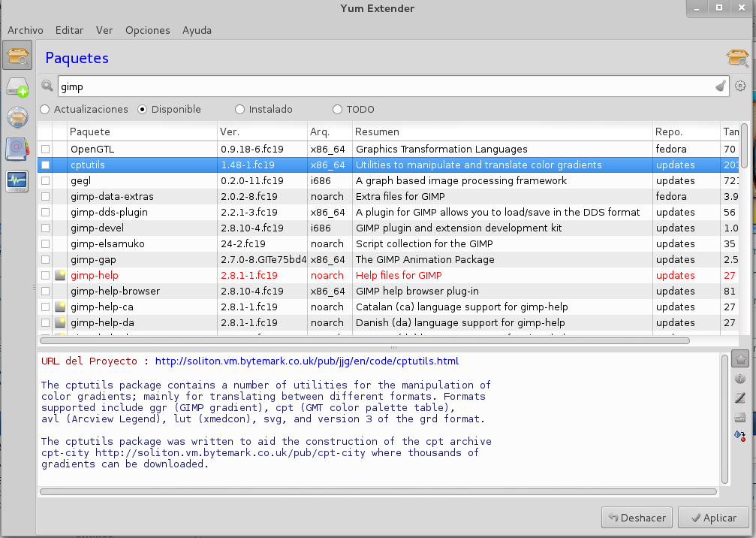Check the gimp-gap package checkbox

coord(45,259)
